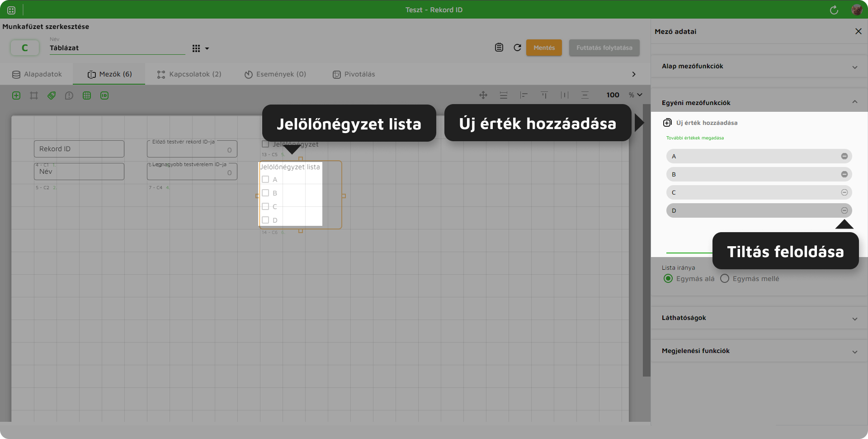Distribute fields horizontally icon

coord(565,95)
